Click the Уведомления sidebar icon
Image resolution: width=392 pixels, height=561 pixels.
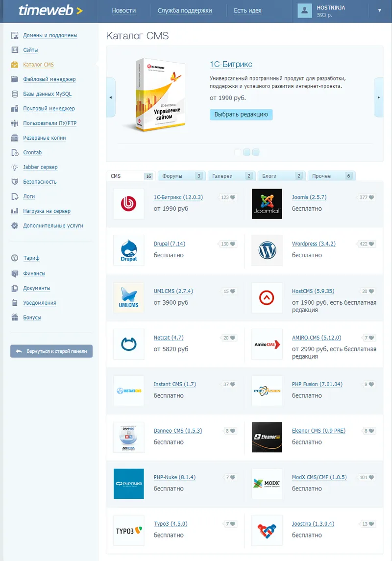point(15,303)
